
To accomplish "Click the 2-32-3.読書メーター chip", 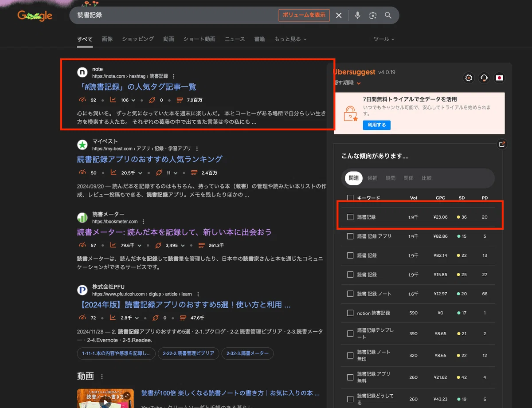I will click(x=247, y=353).
